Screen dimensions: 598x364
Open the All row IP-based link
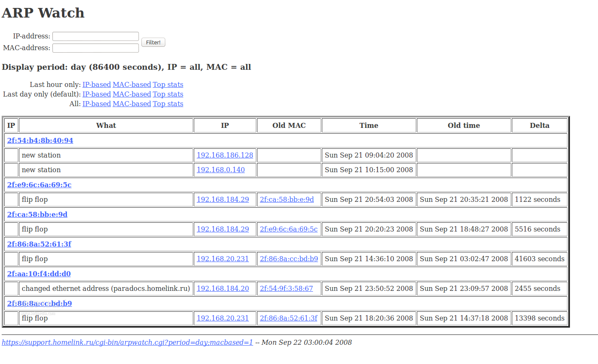point(96,104)
